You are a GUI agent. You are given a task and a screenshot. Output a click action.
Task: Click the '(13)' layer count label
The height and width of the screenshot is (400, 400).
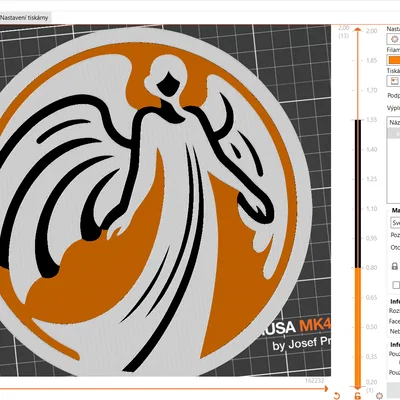pos(343,36)
